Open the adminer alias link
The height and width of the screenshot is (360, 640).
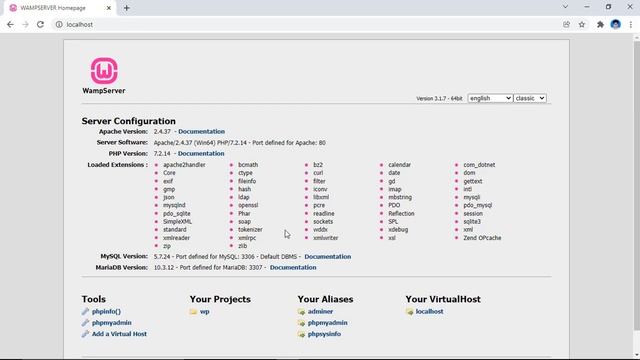coord(320,311)
